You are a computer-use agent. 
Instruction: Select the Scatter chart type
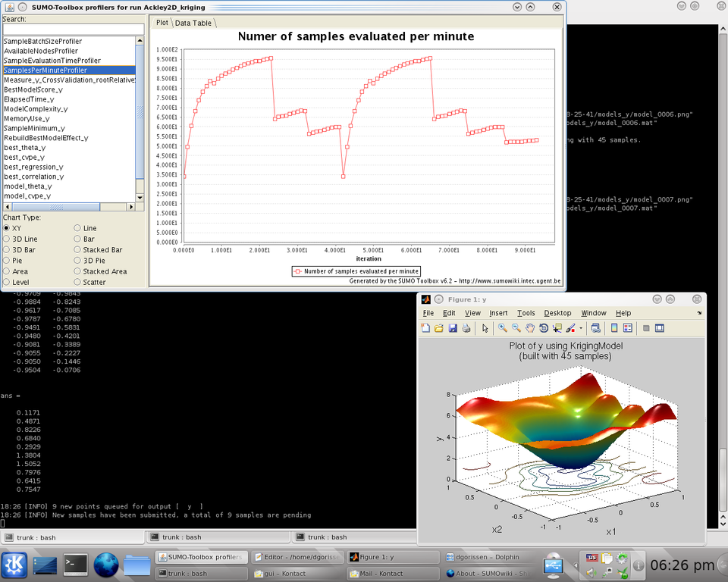(x=78, y=282)
